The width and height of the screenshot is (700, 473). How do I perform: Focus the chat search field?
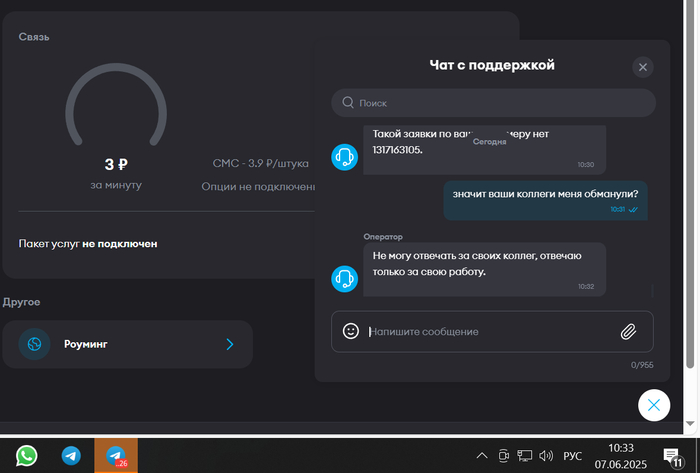point(500,103)
